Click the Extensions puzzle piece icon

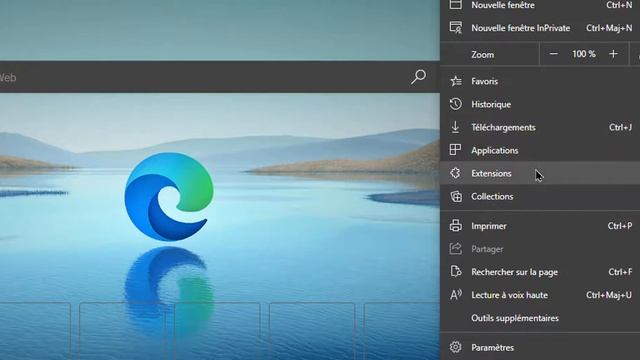456,173
